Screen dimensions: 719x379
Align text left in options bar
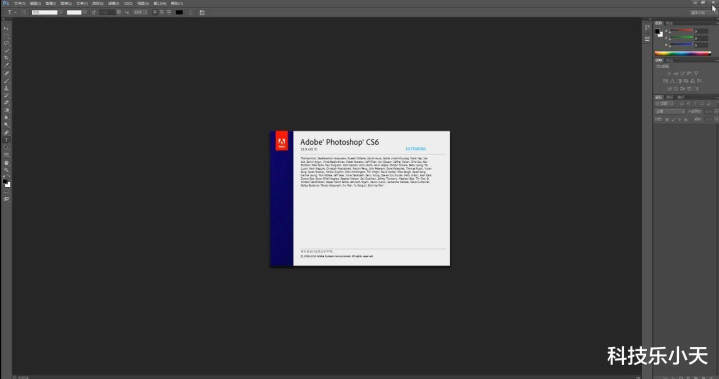coord(155,12)
